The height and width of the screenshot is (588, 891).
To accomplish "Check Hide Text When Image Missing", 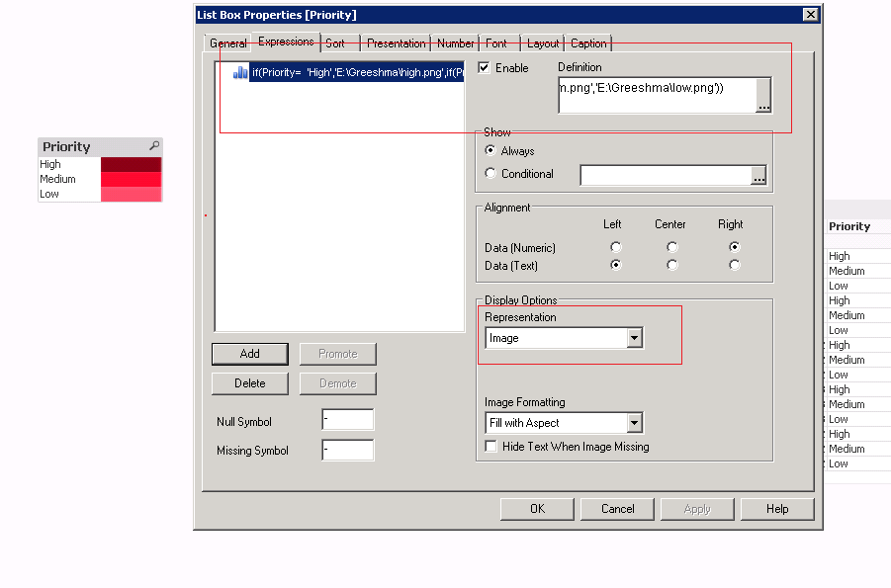I will point(491,447).
